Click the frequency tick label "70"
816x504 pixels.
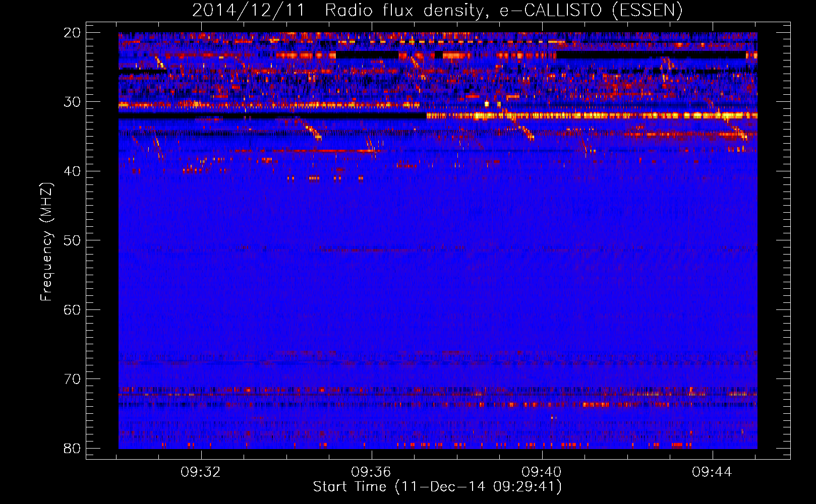coord(72,379)
